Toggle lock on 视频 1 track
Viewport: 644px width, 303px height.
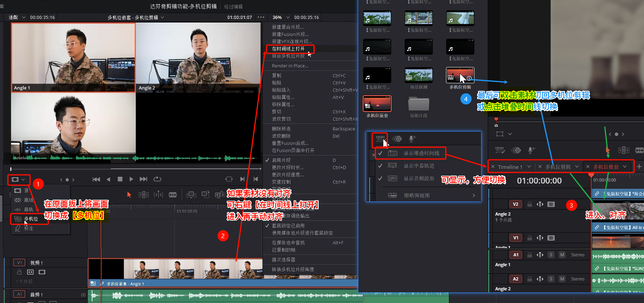pos(19,272)
